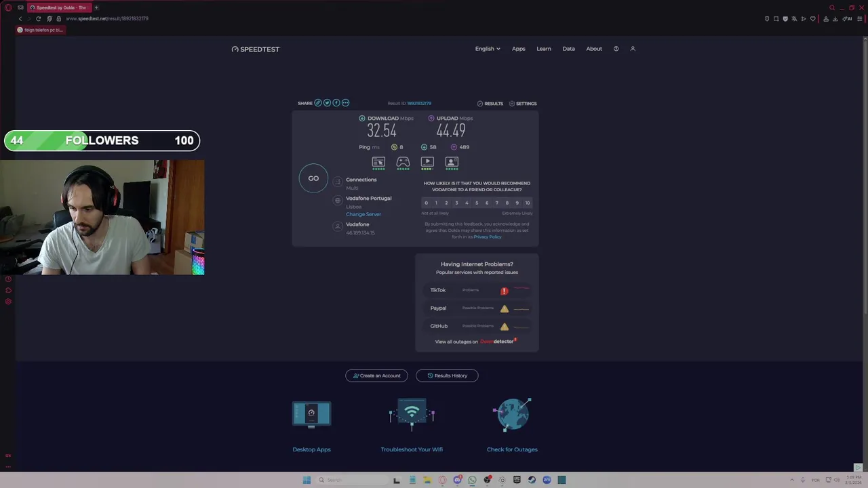This screenshot has height=488, width=868.
Task: Open the About menu
Action: pyautogui.click(x=594, y=49)
